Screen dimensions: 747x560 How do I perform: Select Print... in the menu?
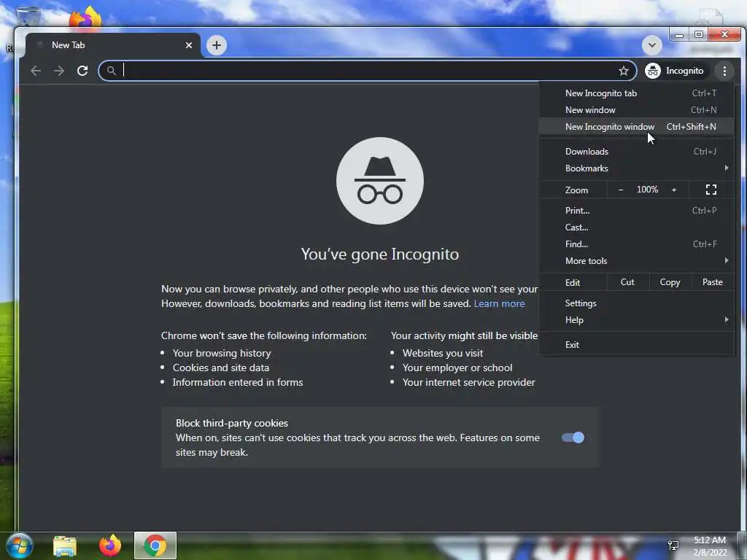(x=636, y=211)
